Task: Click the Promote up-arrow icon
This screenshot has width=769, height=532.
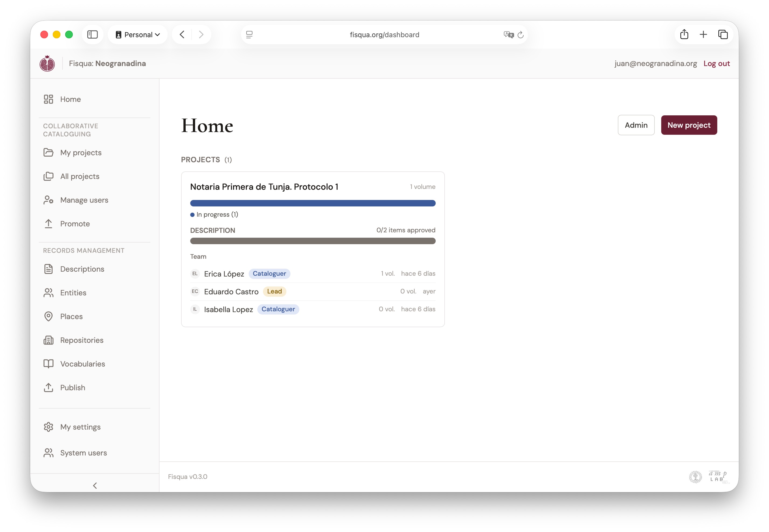Action: [x=48, y=224]
